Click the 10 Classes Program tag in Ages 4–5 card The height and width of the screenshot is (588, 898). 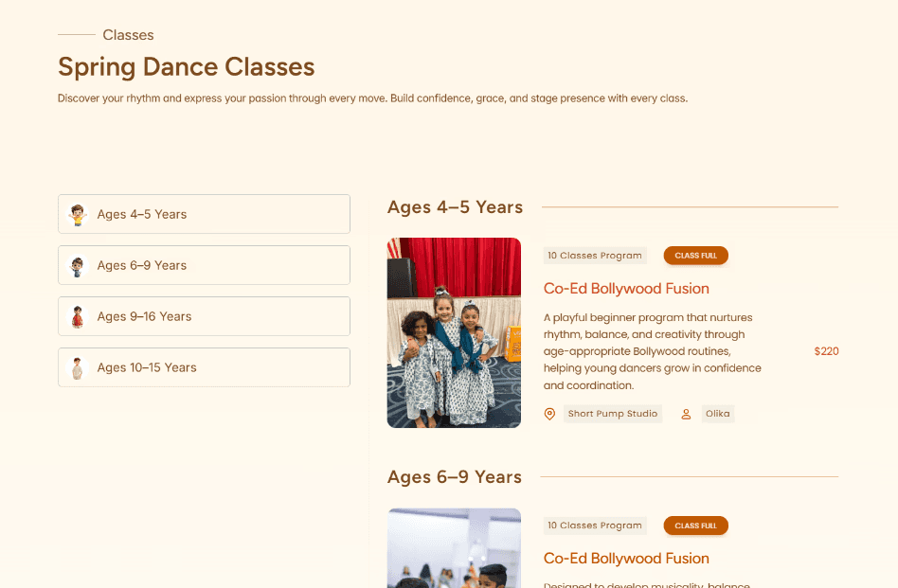pyautogui.click(x=595, y=256)
